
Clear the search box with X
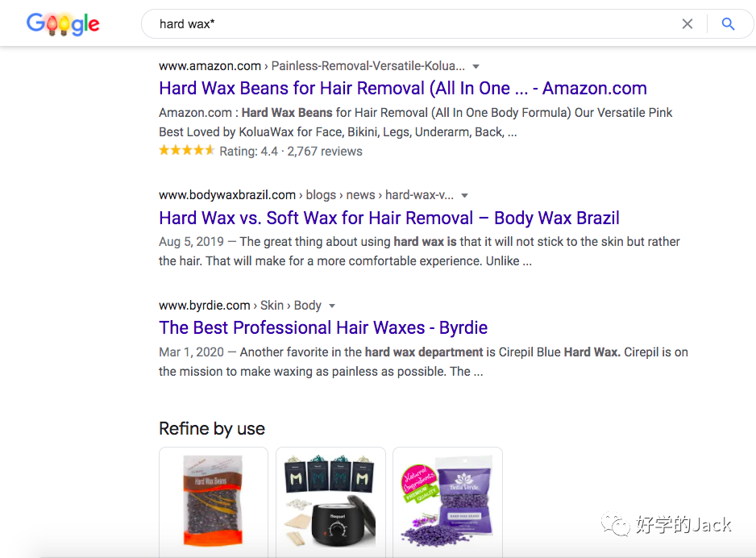[687, 24]
